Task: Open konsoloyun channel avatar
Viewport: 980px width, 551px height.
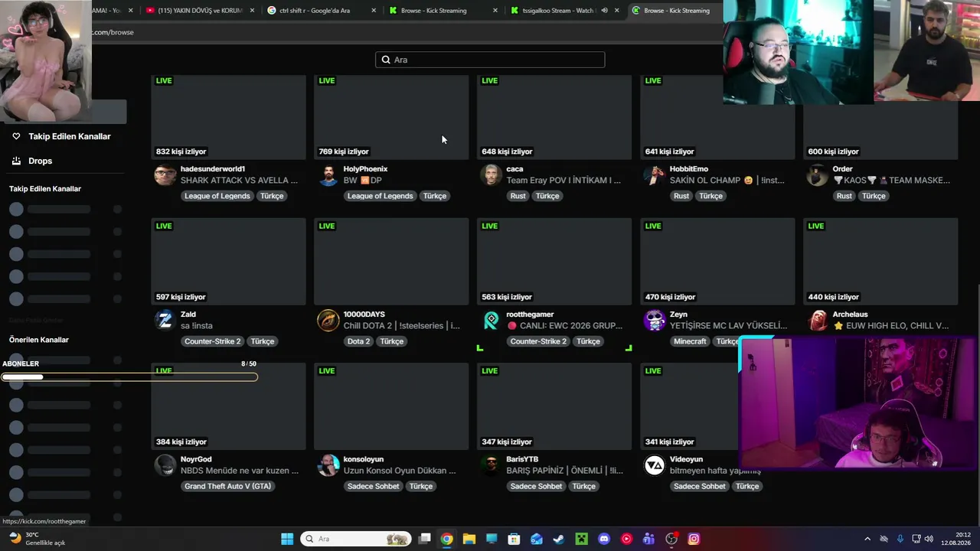Action: click(x=328, y=465)
